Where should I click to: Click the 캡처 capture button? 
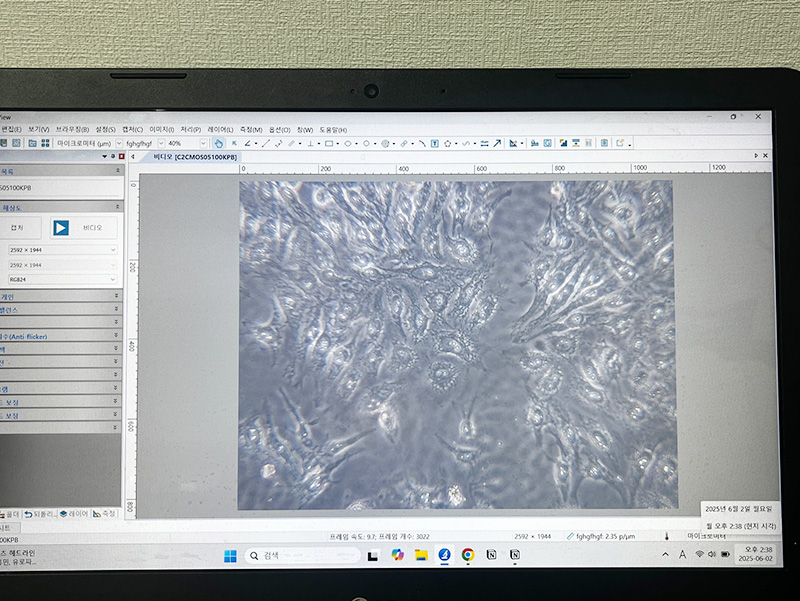[18, 228]
